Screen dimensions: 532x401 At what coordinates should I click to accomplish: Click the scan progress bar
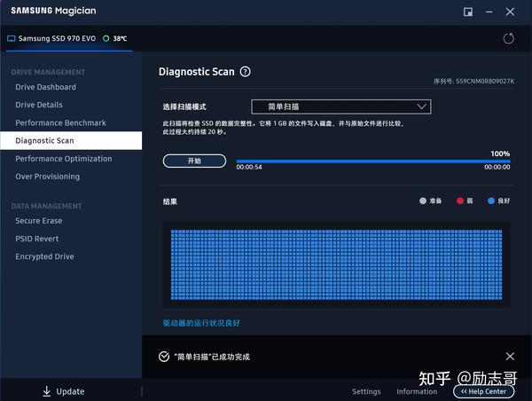coord(373,161)
